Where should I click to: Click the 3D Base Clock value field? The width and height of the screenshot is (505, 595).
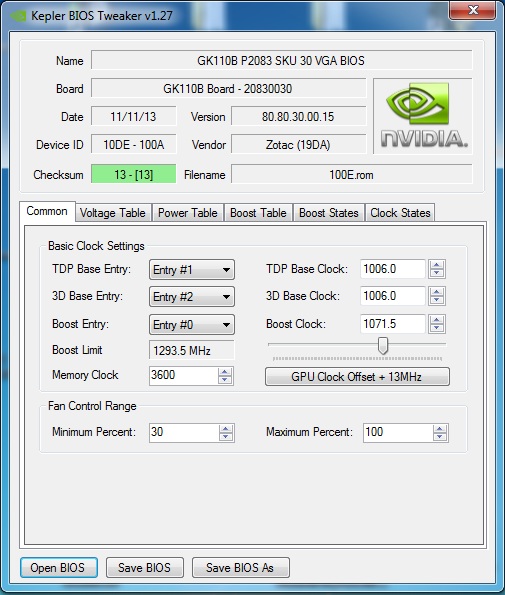coord(392,296)
